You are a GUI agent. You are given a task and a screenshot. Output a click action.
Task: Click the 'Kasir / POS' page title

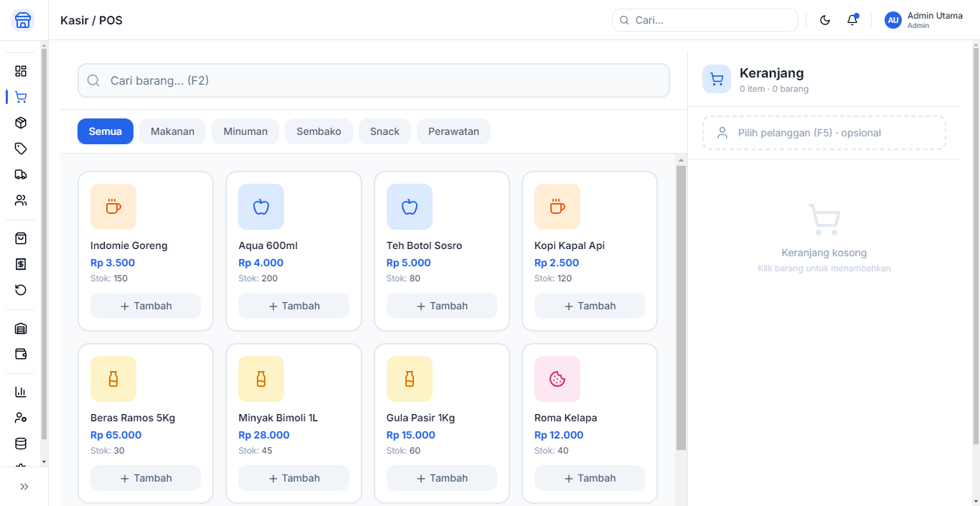[91, 20]
